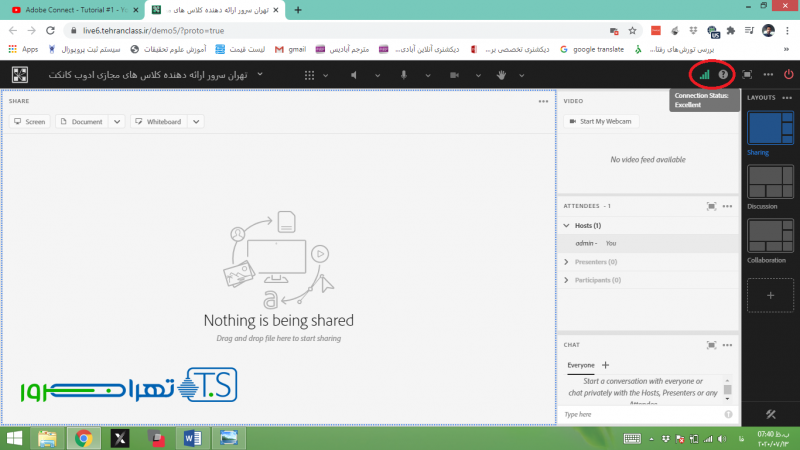Click the Adobe Connect logo icon
Screen dimensions: 800x450
(20, 74)
